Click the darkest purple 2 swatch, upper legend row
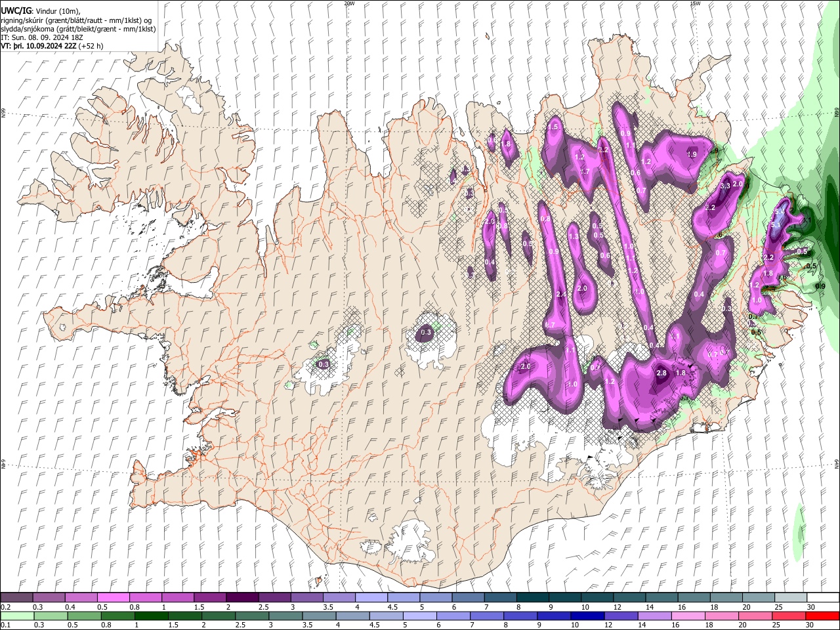This screenshot has width=840, height=630. (241, 598)
